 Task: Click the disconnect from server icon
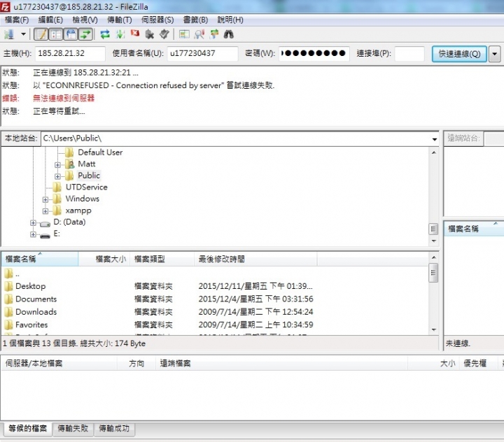click(x=150, y=34)
